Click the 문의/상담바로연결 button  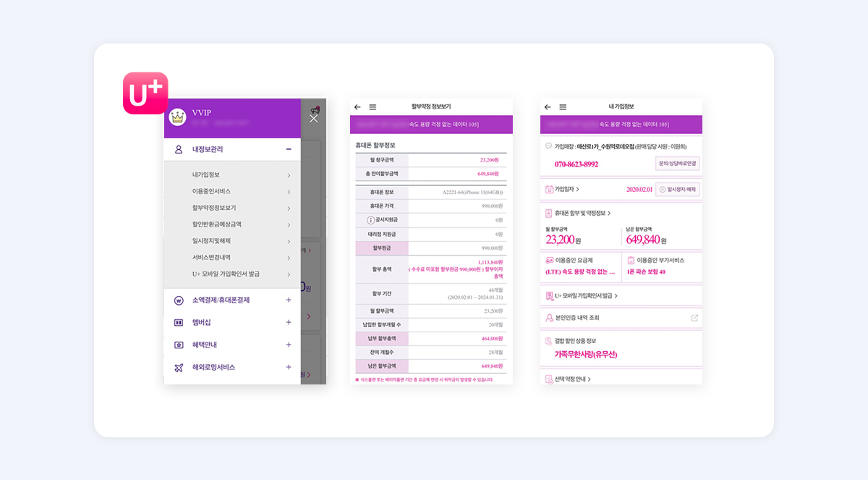pos(677,164)
